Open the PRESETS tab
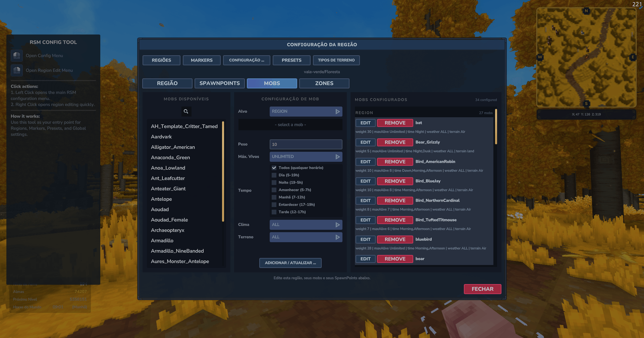This screenshot has height=338, width=644. [x=291, y=60]
